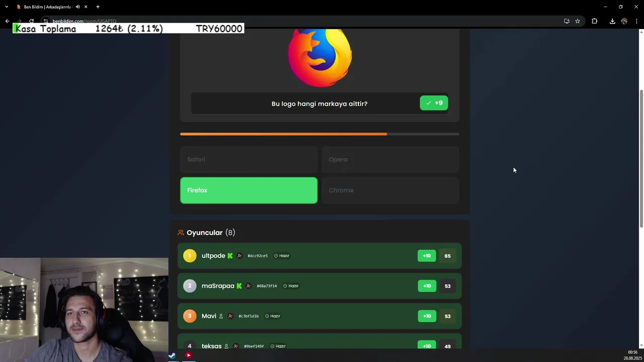644x362 pixels.
Task: Click the webcam overlay video
Action: click(84, 310)
